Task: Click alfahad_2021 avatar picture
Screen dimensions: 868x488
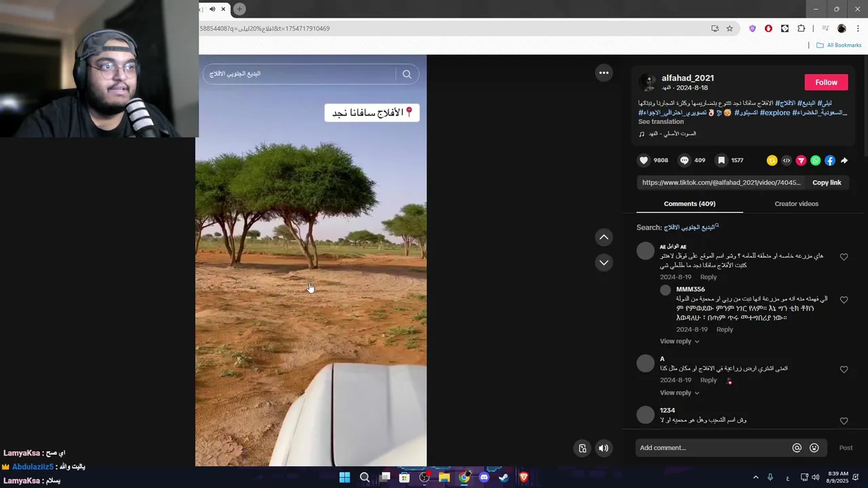Action: pos(648,83)
